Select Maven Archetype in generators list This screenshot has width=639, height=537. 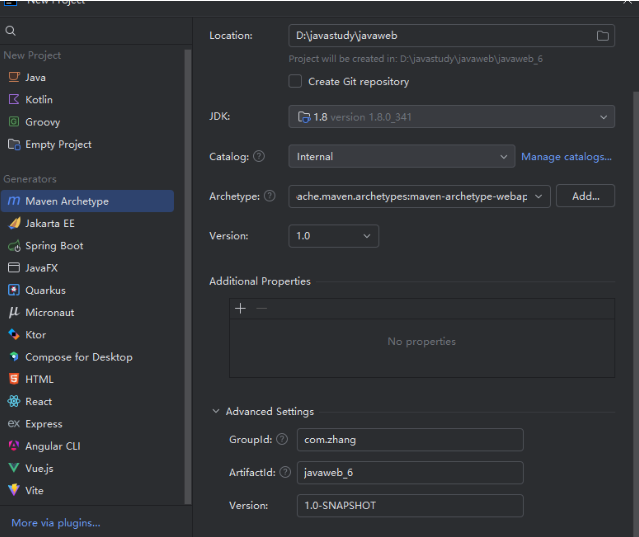[x=66, y=201]
